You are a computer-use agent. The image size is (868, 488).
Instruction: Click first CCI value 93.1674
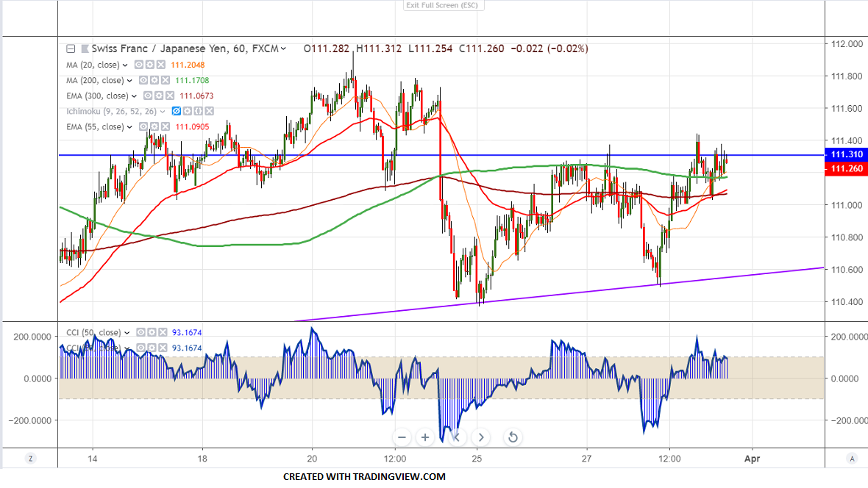187,332
